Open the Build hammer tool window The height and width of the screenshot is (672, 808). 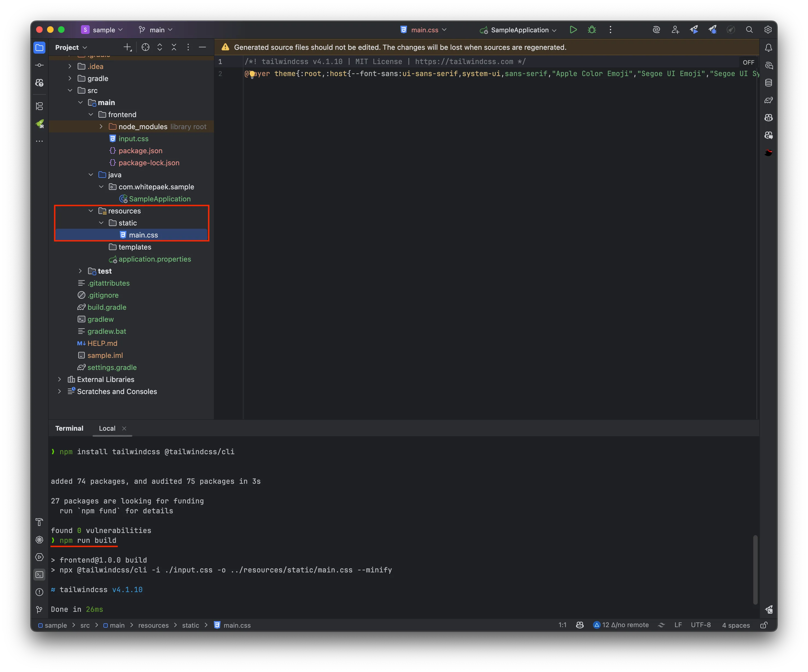pos(39,522)
